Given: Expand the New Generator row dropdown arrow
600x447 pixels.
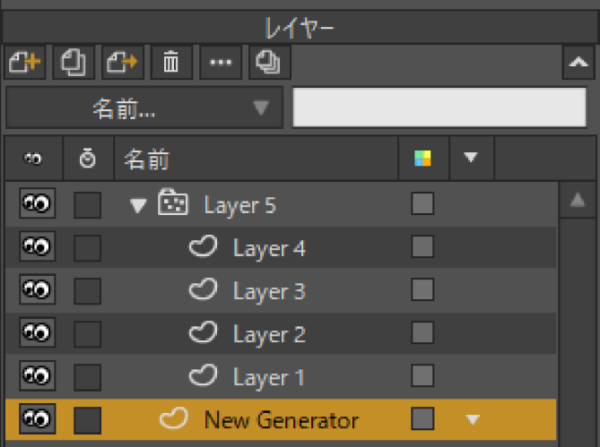Looking at the screenshot, I should [x=473, y=419].
